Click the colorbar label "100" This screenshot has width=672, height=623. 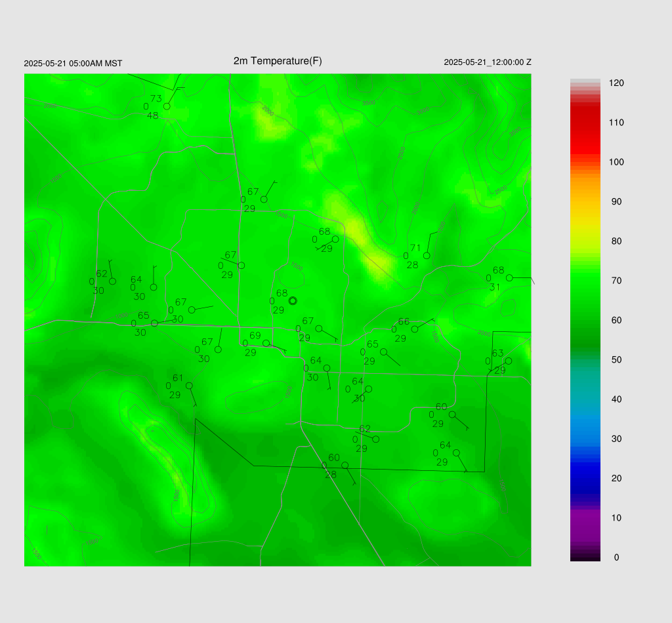616,162
